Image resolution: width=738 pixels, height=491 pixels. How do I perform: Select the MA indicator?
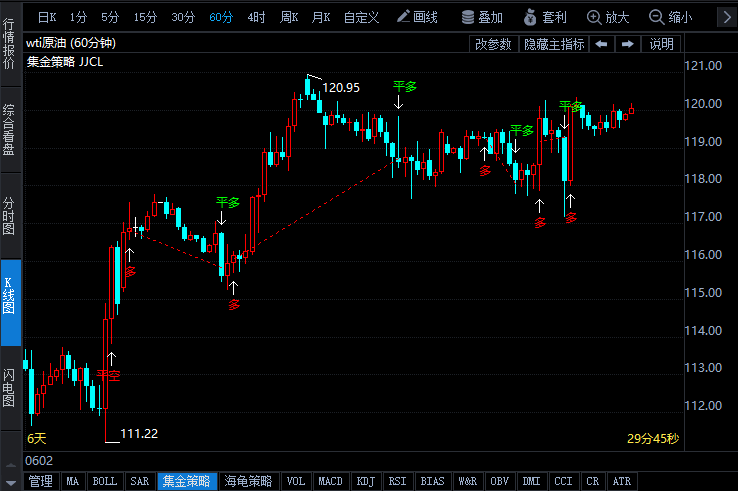point(72,481)
